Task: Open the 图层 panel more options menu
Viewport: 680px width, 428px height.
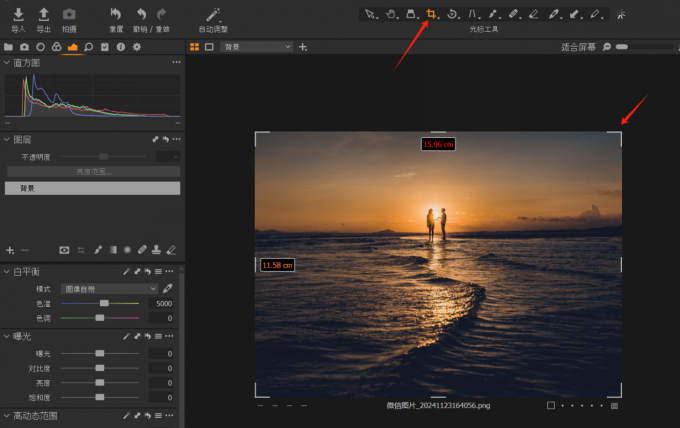Action: (176, 139)
